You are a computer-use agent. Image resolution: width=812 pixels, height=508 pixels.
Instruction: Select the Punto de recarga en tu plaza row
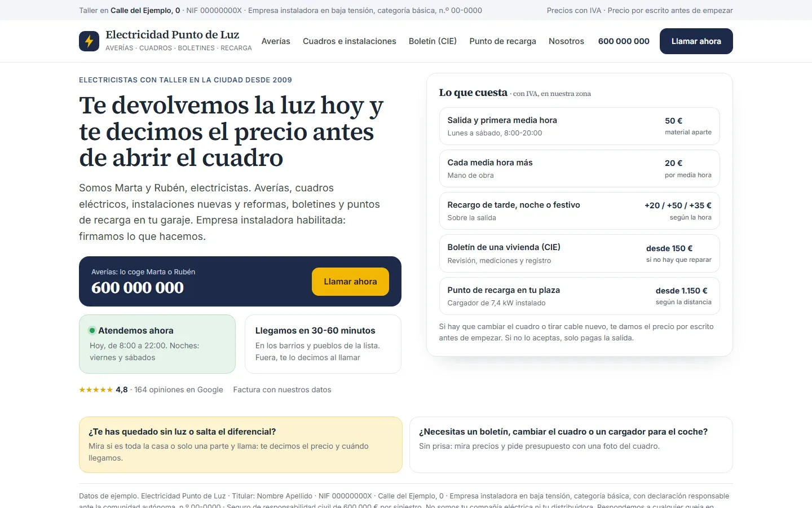coord(580,296)
